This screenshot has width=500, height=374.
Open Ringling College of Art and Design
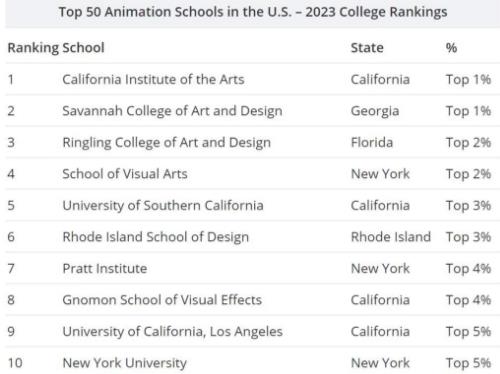(166, 143)
